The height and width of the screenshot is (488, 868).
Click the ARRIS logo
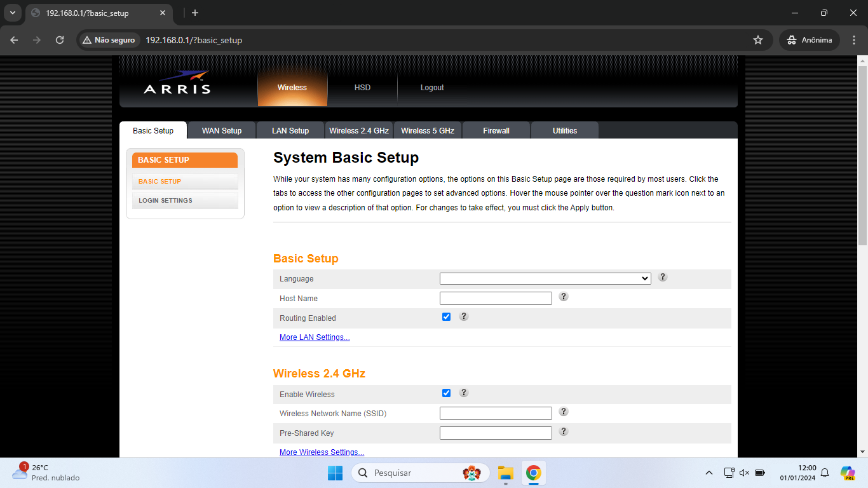tap(177, 84)
